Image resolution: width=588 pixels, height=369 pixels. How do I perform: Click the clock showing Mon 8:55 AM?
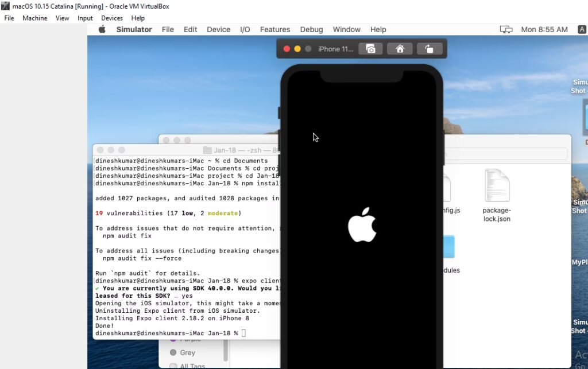tap(544, 29)
